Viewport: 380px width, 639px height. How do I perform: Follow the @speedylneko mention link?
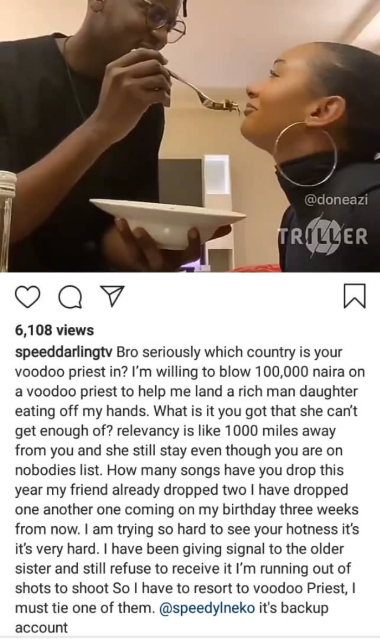tap(207, 608)
